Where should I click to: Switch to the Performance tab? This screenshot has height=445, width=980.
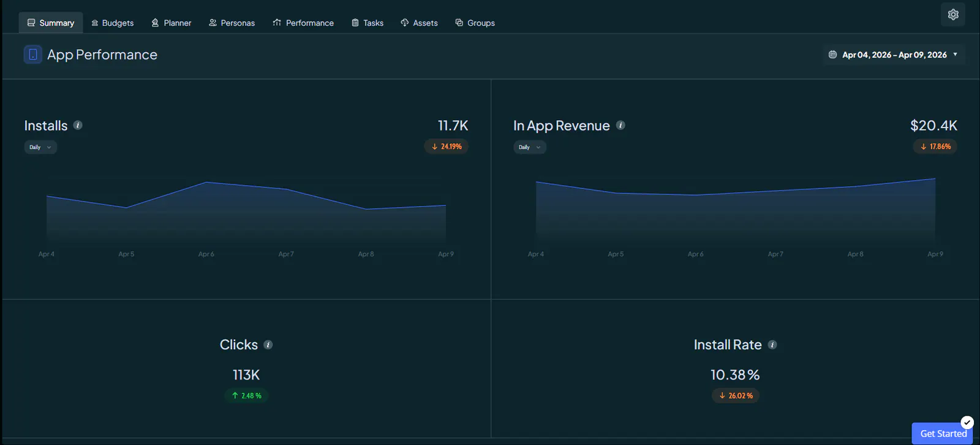pyautogui.click(x=303, y=23)
